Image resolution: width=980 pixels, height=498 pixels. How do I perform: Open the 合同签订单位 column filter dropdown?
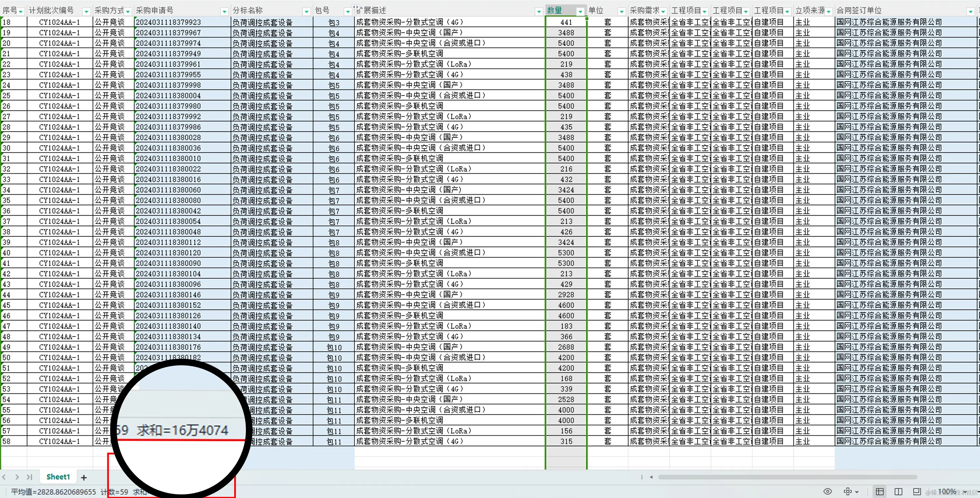(971, 11)
